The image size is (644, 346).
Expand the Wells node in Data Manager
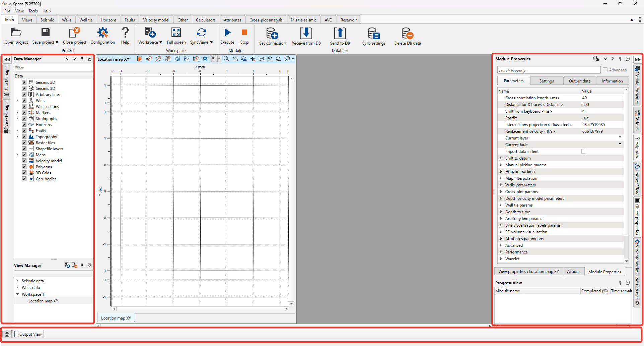coord(17,101)
